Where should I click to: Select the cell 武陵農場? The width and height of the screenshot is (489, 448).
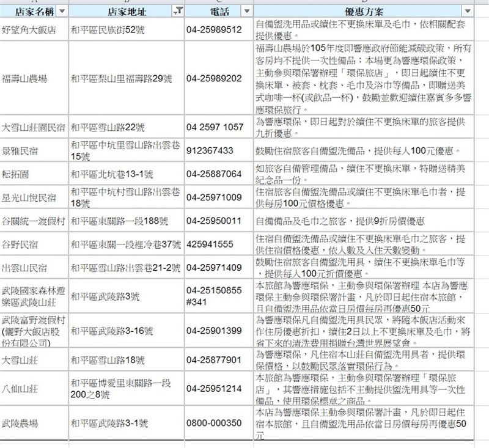pos(34,423)
